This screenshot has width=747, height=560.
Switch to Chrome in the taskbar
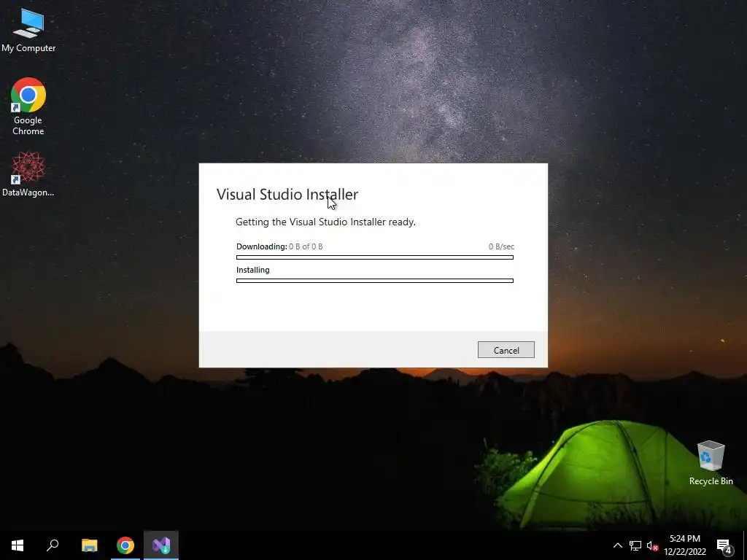125,545
